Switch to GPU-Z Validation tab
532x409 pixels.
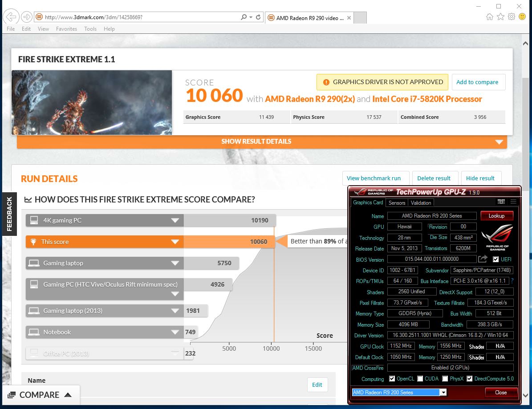[x=421, y=203]
